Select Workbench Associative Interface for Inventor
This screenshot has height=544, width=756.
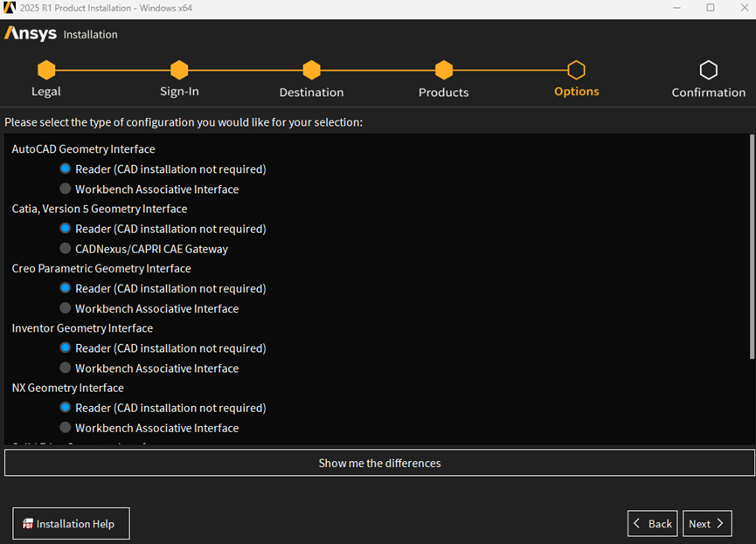click(65, 368)
